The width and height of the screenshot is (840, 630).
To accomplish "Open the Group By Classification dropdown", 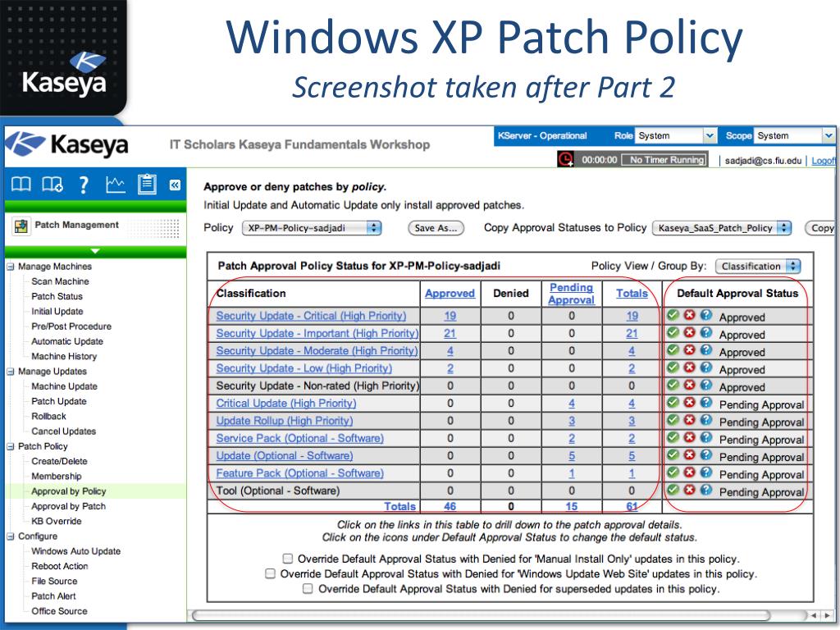I will (757, 267).
